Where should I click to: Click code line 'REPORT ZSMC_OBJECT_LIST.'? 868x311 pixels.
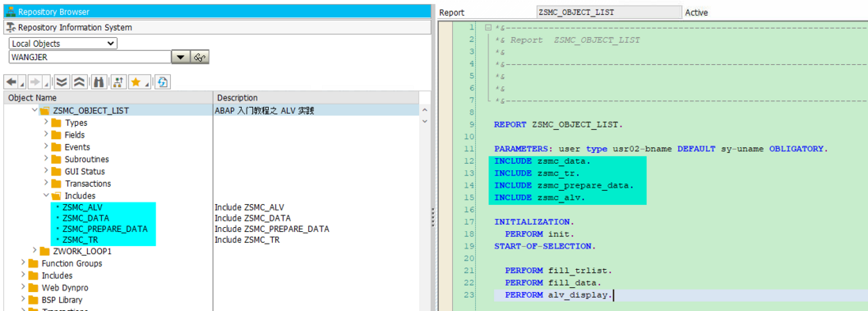(559, 125)
